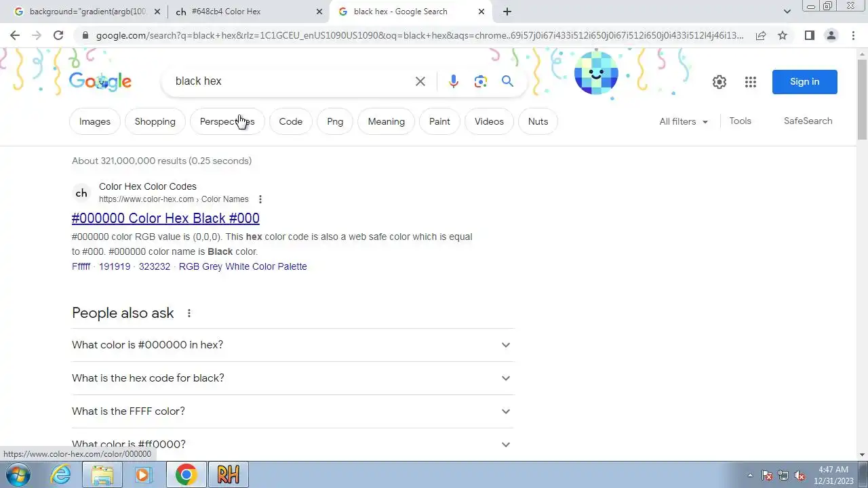
Task: Reload the current page
Action: [x=58, y=35]
